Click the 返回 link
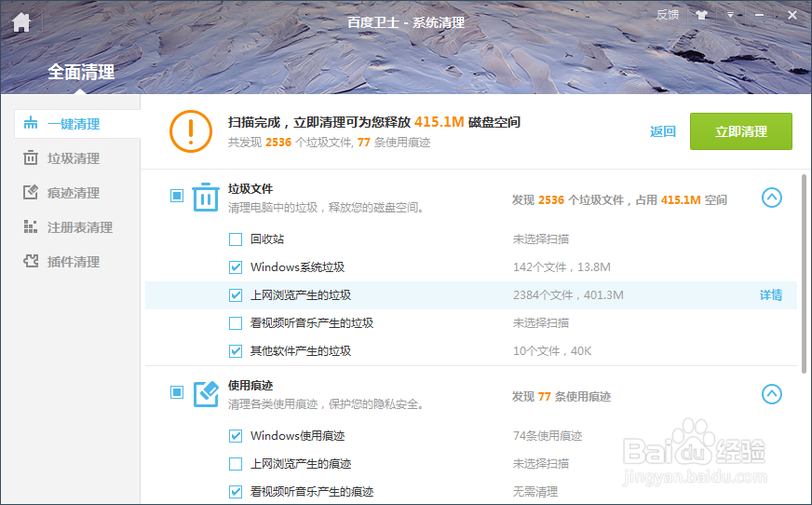The height and width of the screenshot is (505, 812). click(663, 131)
